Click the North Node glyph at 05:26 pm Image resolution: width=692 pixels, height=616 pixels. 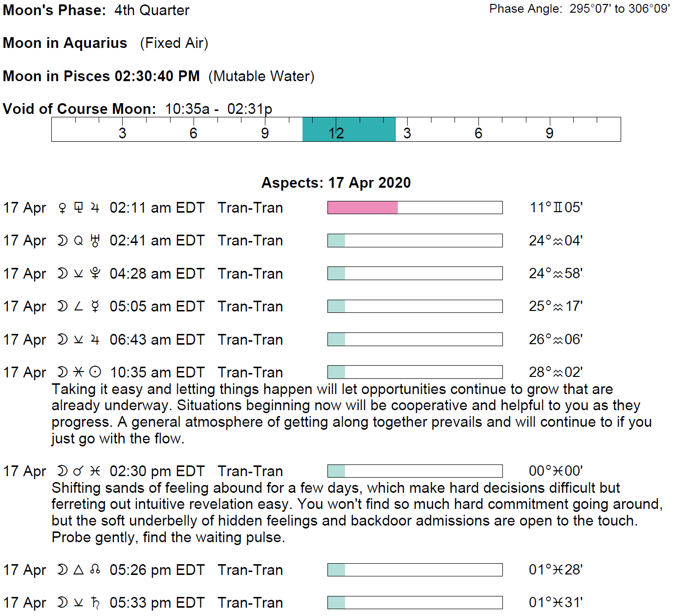[95, 570]
